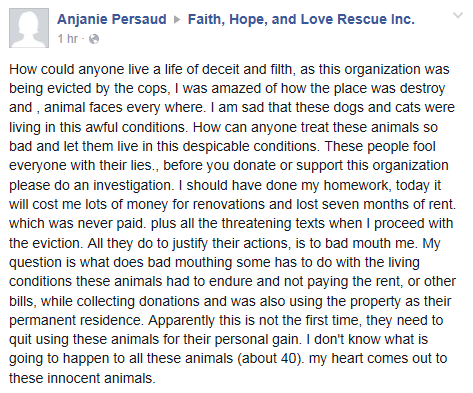Visit Anjanie Persaud's profile name link
The width and height of the screenshot is (473, 393).
pyautogui.click(x=112, y=19)
